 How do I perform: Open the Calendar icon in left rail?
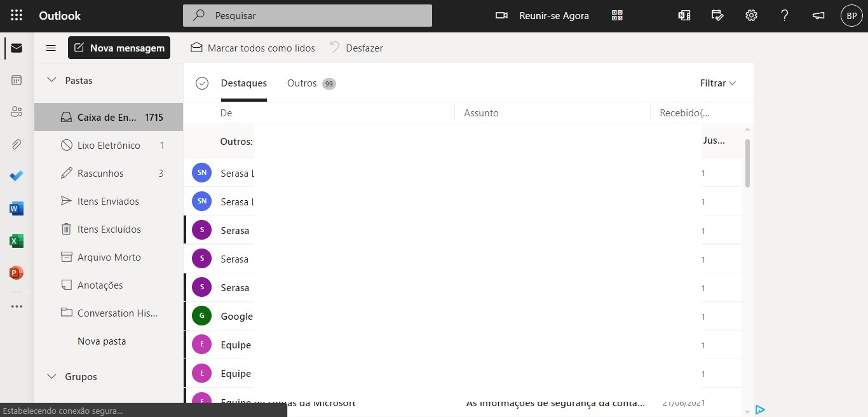tap(17, 80)
